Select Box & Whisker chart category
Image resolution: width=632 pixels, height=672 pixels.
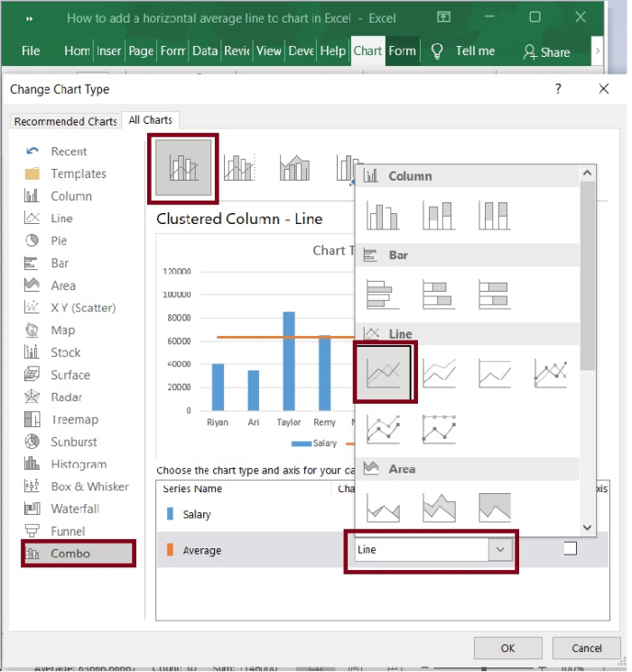pos(89,487)
